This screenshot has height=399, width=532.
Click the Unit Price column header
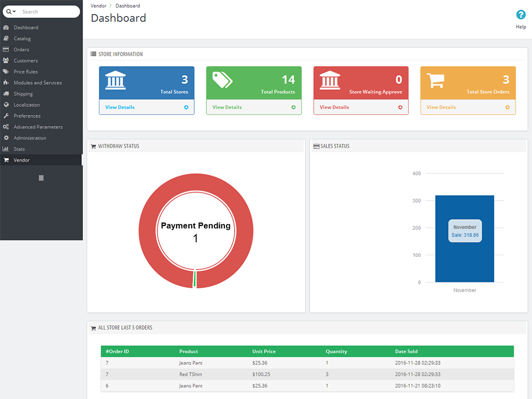tap(264, 352)
